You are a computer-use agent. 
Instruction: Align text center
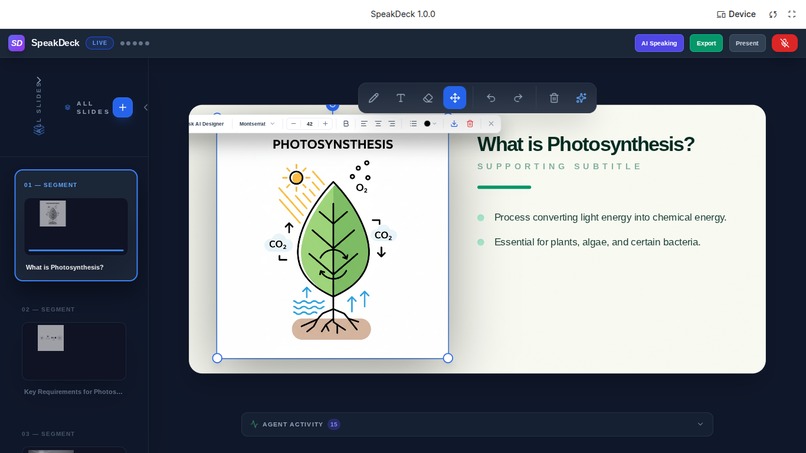(378, 123)
